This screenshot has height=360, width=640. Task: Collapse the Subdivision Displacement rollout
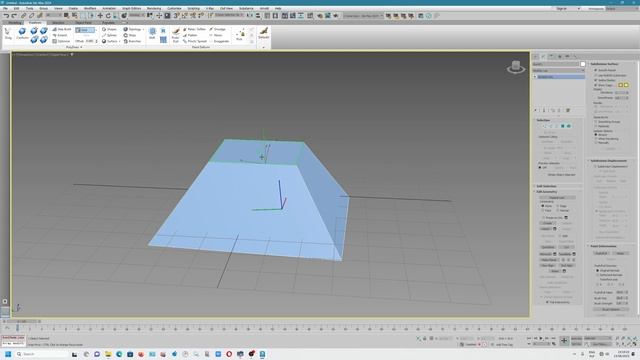coord(608,161)
